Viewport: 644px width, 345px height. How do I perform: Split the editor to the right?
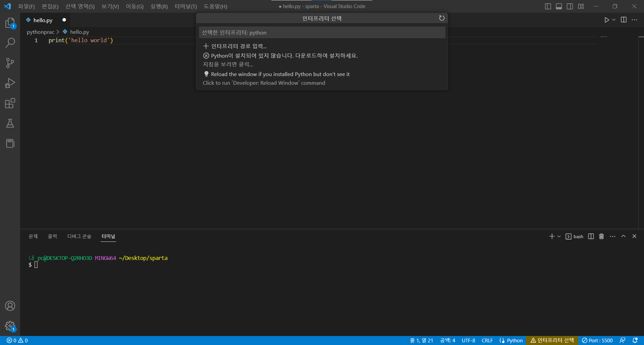[624, 20]
